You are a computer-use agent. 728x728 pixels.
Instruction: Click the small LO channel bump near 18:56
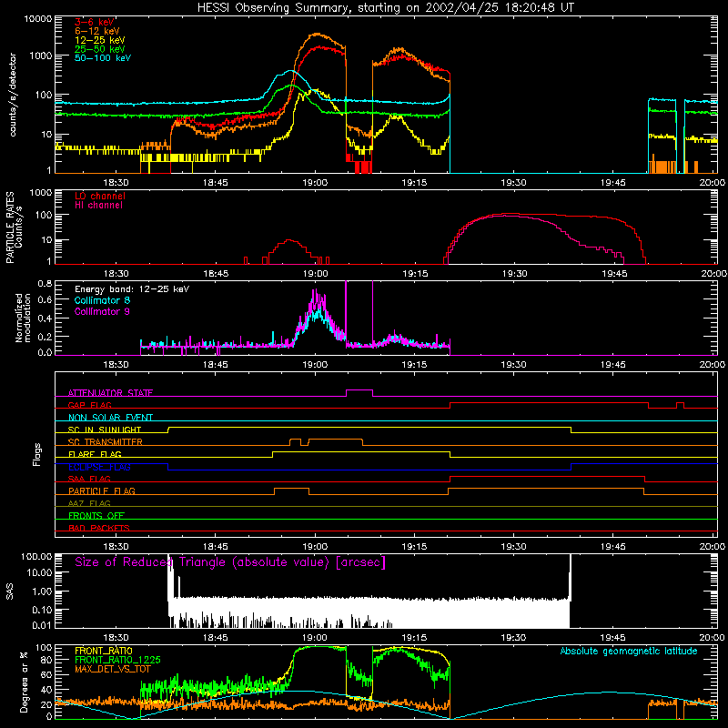tap(289, 240)
